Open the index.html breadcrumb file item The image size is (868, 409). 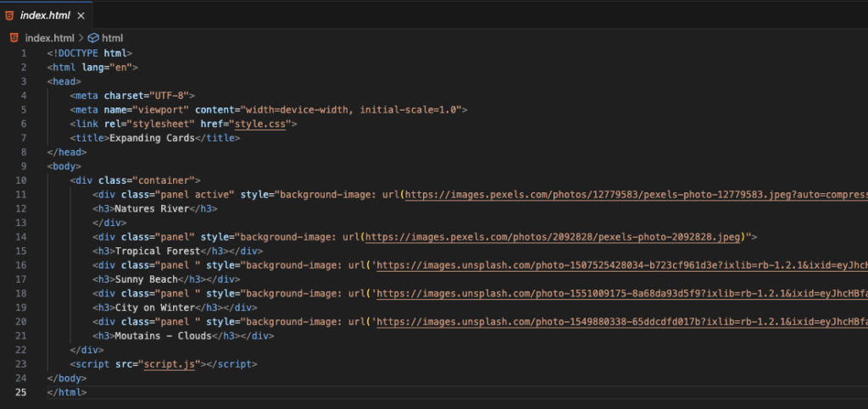coord(50,37)
